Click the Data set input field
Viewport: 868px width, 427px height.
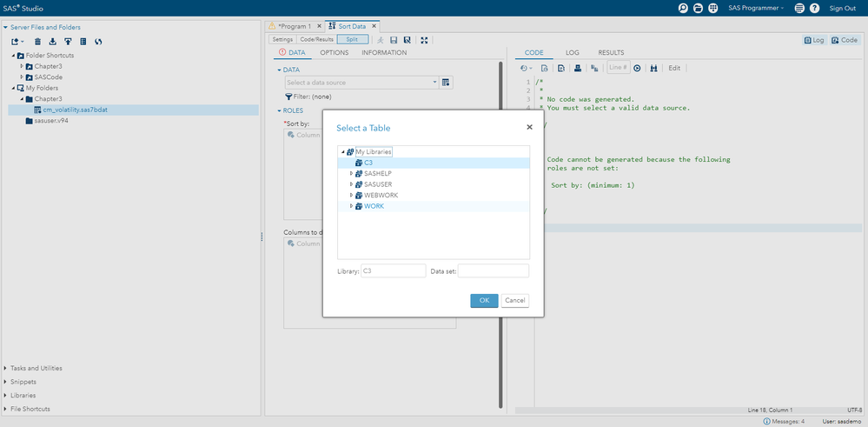pyautogui.click(x=493, y=271)
